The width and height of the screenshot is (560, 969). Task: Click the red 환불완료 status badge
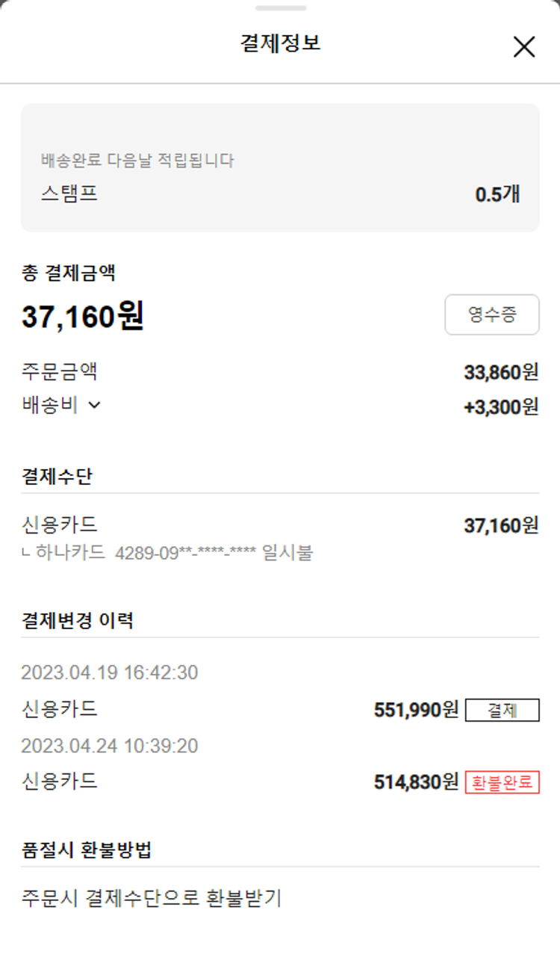[x=502, y=782]
